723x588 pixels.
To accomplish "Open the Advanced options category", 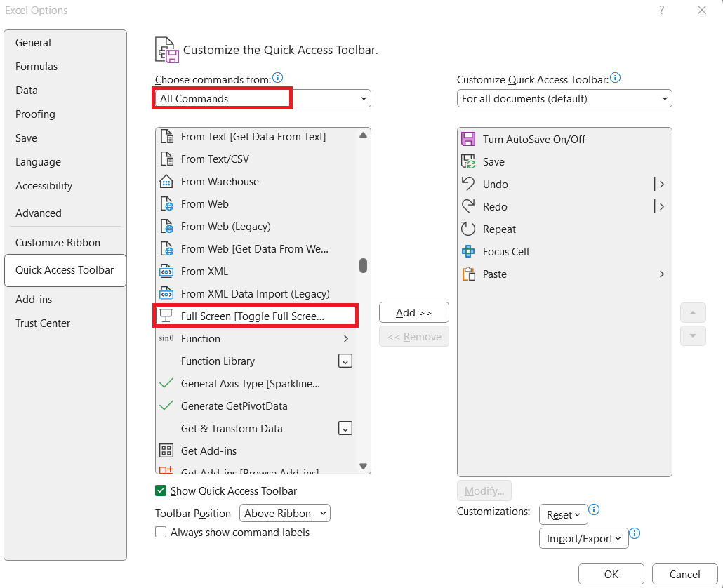I will click(39, 213).
